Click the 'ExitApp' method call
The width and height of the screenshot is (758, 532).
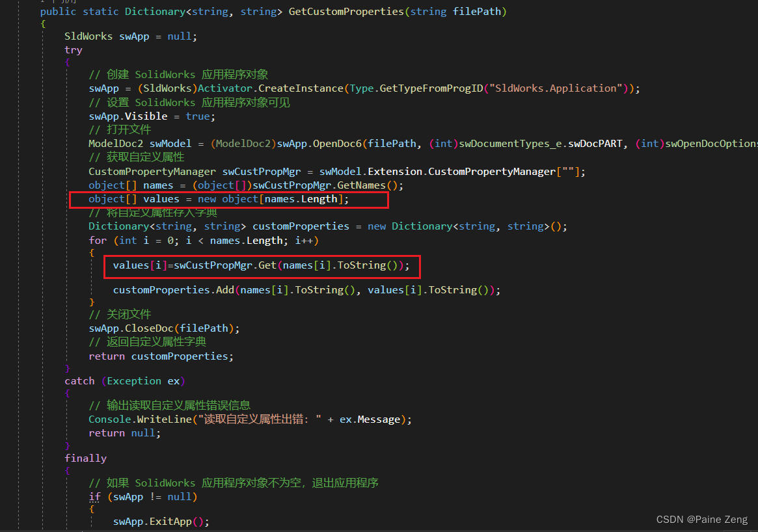coord(170,522)
